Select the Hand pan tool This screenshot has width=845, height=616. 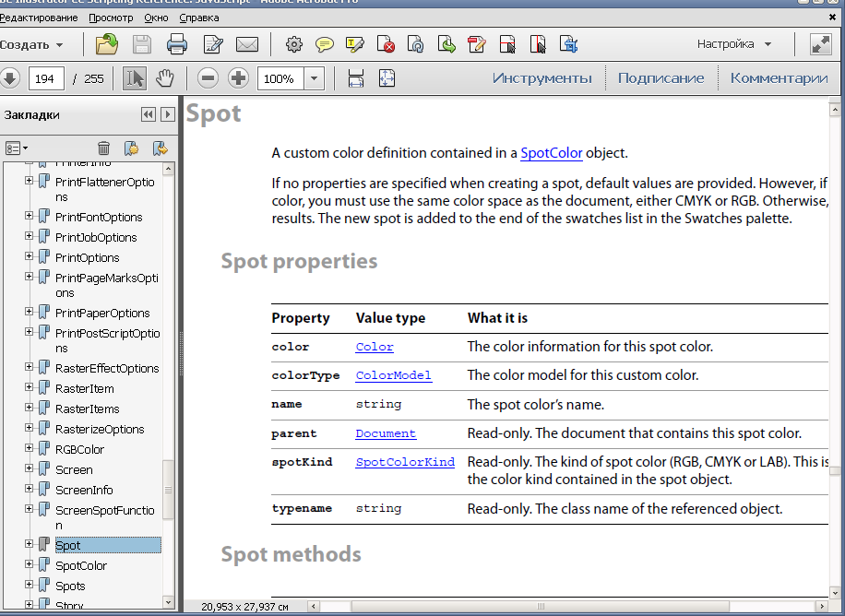tap(165, 78)
